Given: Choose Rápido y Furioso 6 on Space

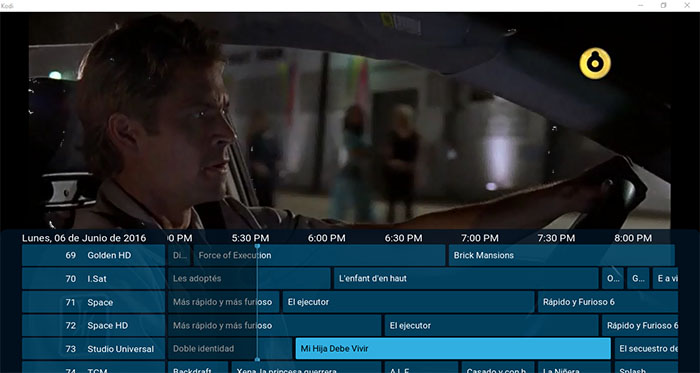Looking at the screenshot, I should point(608,302).
